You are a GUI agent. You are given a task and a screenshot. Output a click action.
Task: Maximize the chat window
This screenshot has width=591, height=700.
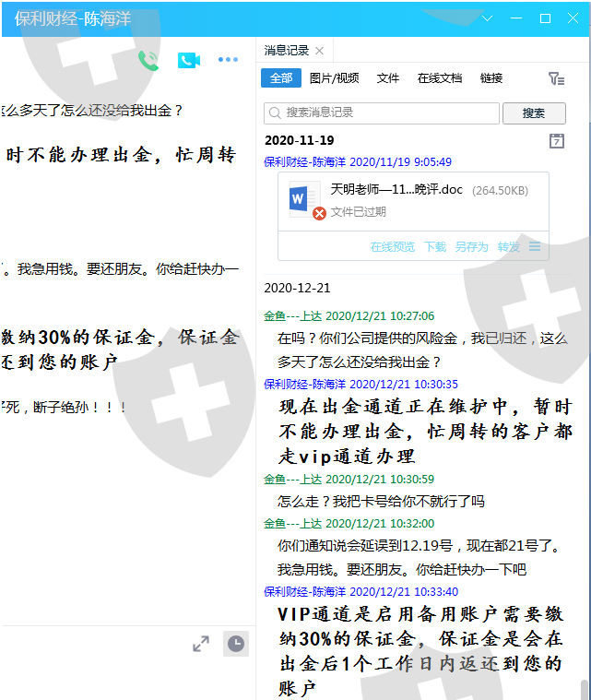point(545,18)
